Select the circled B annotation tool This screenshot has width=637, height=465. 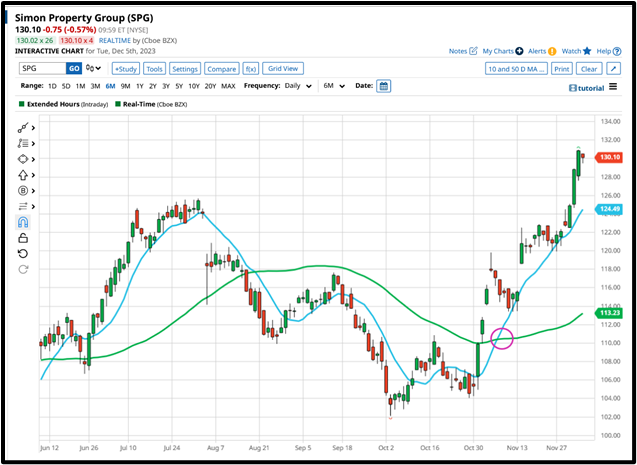click(23, 190)
